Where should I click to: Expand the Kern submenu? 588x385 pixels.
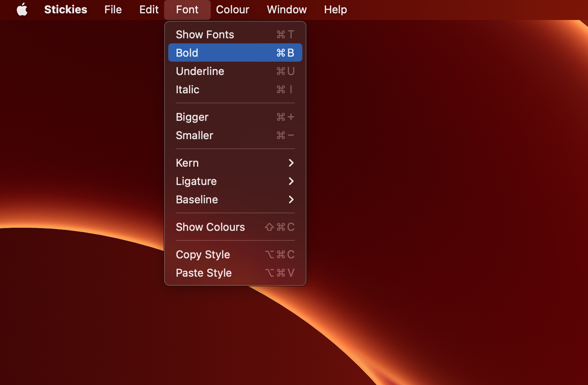187,162
